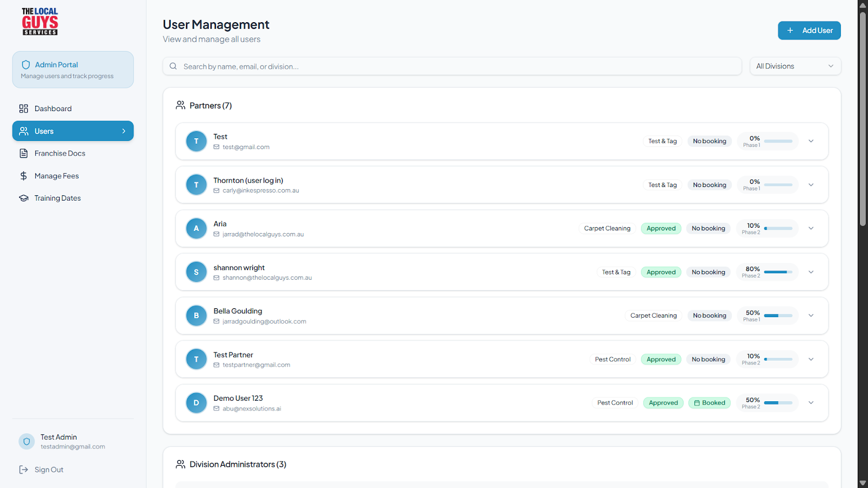Image resolution: width=868 pixels, height=488 pixels.
Task: Expand the Thornton (user log in) row
Action: pyautogui.click(x=811, y=185)
